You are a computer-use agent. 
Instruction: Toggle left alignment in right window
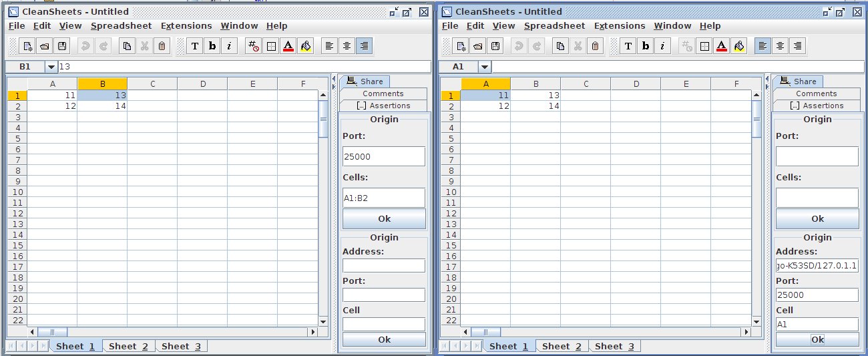point(763,46)
